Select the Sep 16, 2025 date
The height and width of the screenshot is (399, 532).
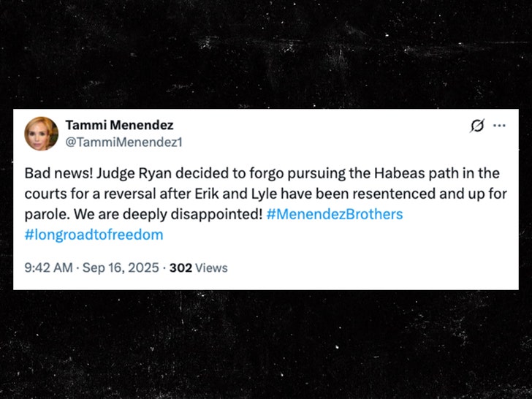click(121, 268)
